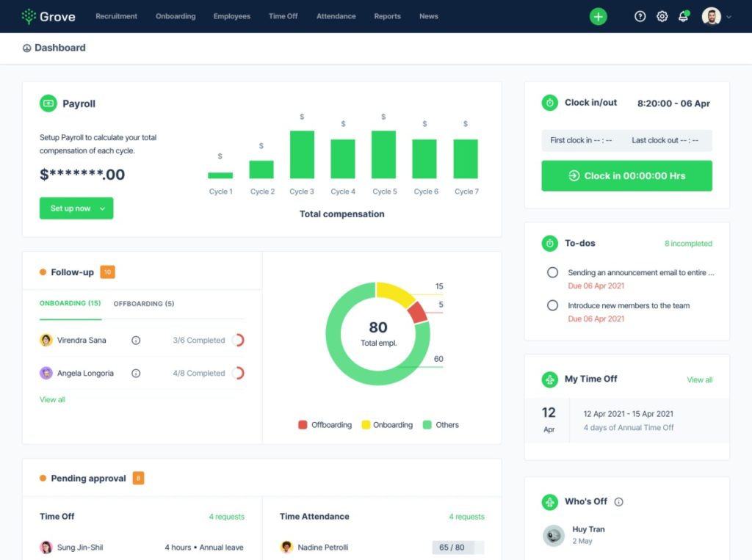Click the green plus add button
The height and width of the screenshot is (560, 752).
[598, 17]
